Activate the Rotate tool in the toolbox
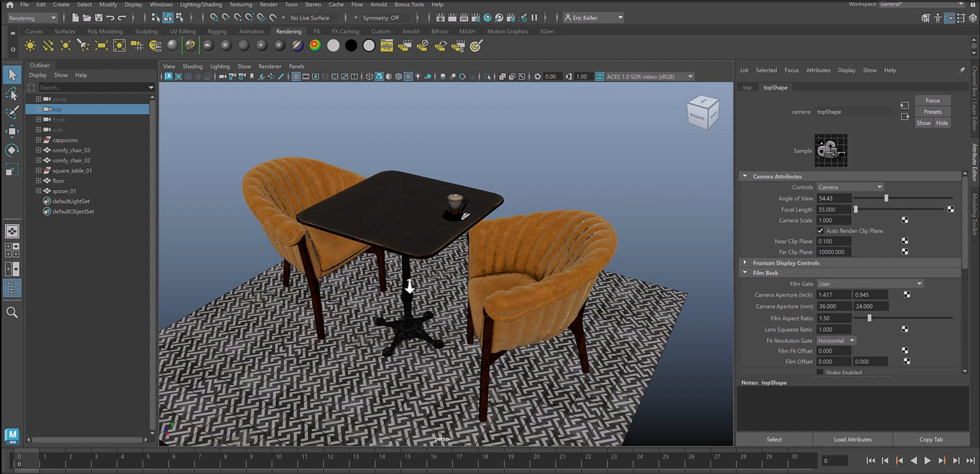Screen dimensions: 980x474 tap(12, 150)
